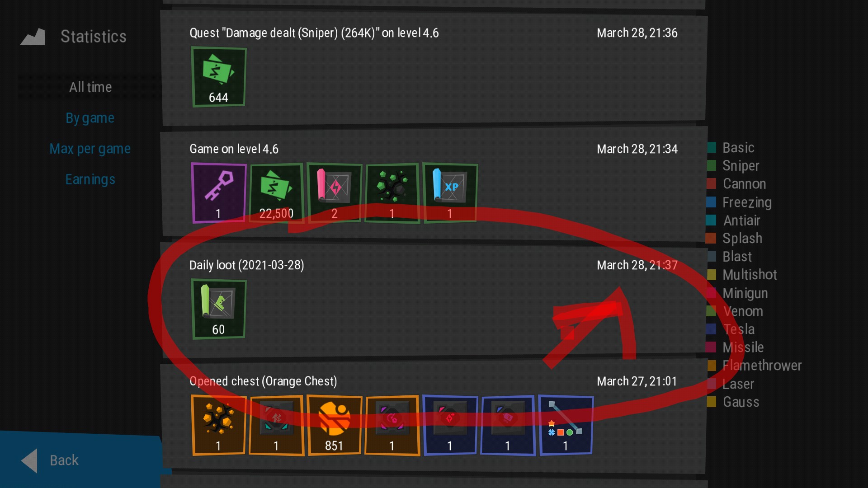Open the blue XP scroll reward
The width and height of the screenshot is (868, 488).
450,193
